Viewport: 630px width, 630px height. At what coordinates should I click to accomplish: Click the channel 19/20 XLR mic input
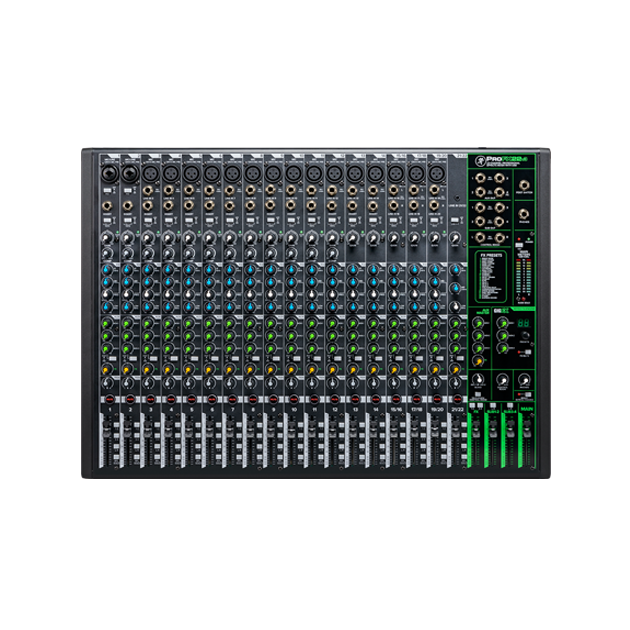436,174
